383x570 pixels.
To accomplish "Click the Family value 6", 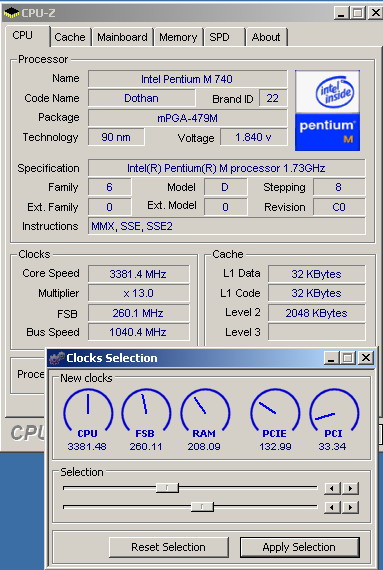I will click(109, 187).
